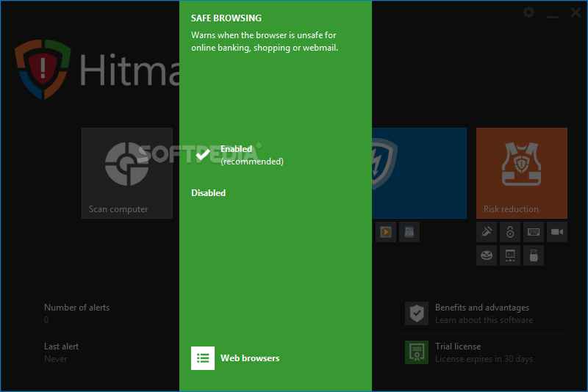Click the Web browsers list icon

(x=203, y=358)
